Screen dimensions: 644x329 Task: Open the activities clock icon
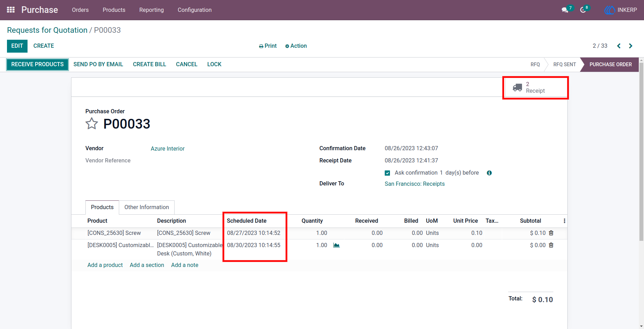pos(583,10)
